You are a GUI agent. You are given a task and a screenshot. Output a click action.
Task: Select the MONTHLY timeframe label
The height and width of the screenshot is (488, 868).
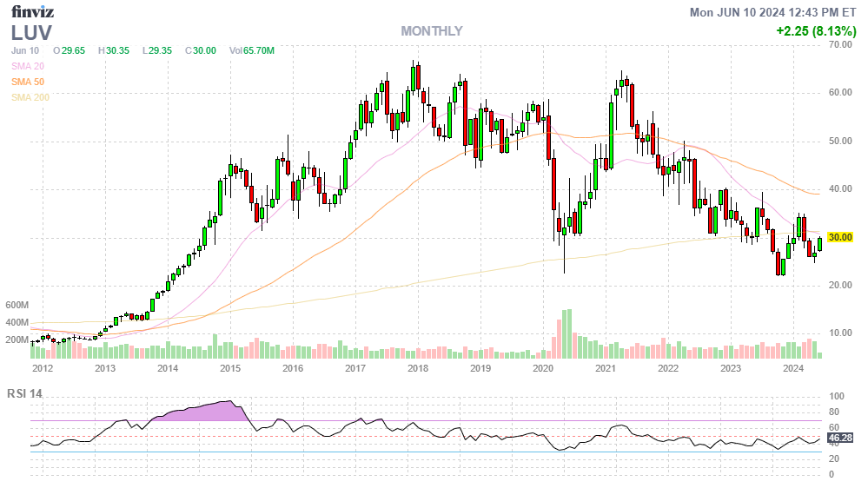click(431, 31)
